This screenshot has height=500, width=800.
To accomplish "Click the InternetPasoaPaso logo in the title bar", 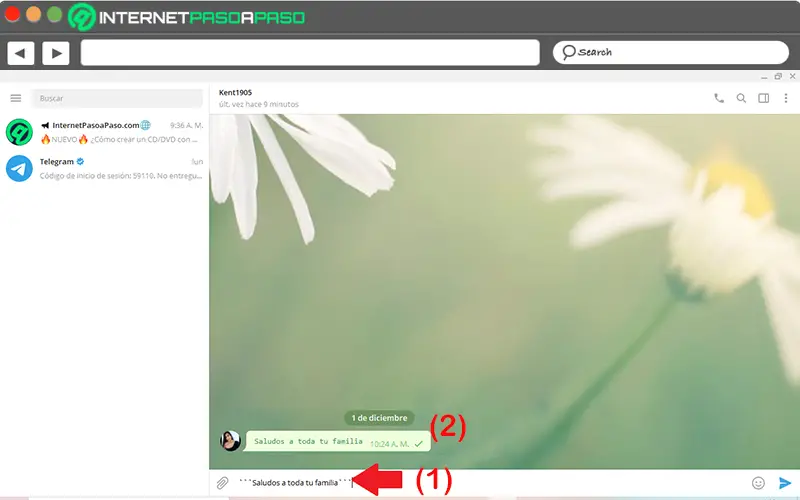I will 187,17.
